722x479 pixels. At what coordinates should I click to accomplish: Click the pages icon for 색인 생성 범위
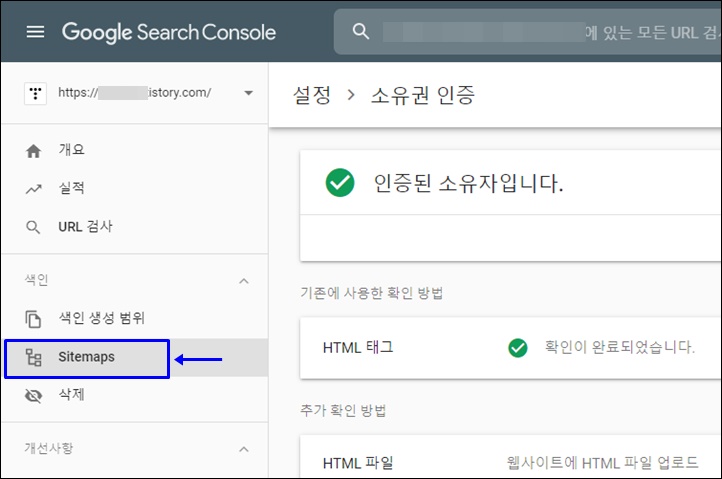coord(33,319)
